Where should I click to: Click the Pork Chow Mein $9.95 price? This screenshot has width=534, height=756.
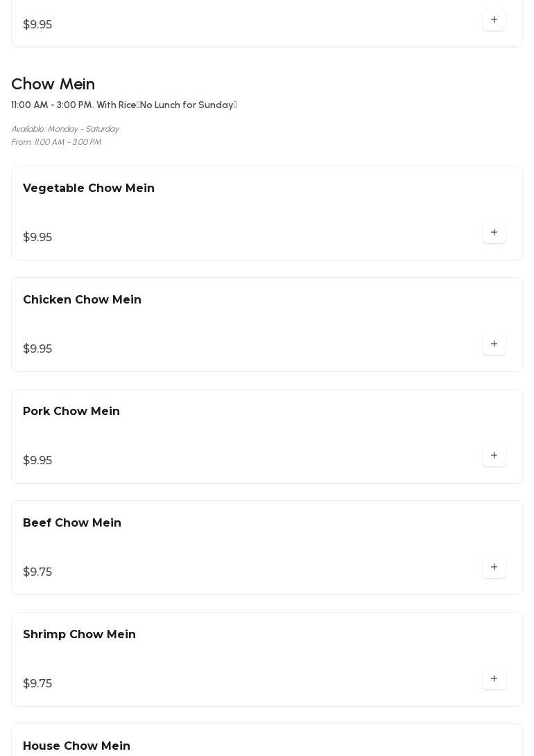37,461
